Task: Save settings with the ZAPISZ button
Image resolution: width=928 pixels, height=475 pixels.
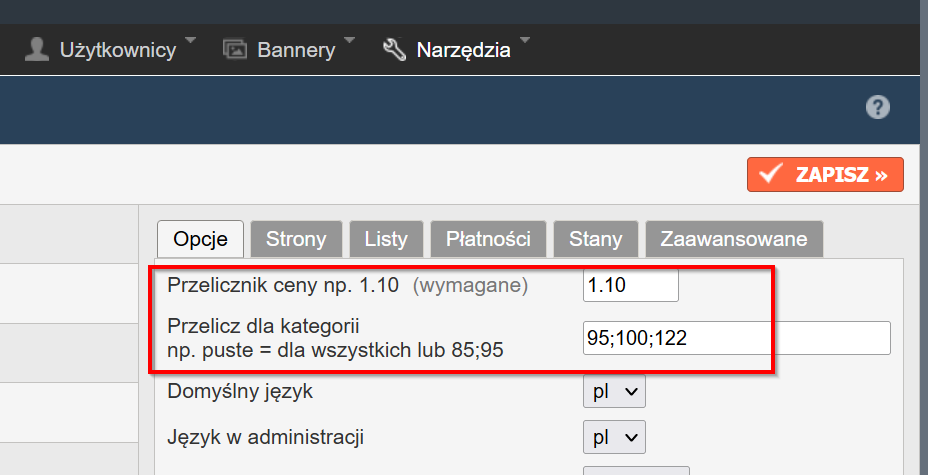Action: pos(825,175)
